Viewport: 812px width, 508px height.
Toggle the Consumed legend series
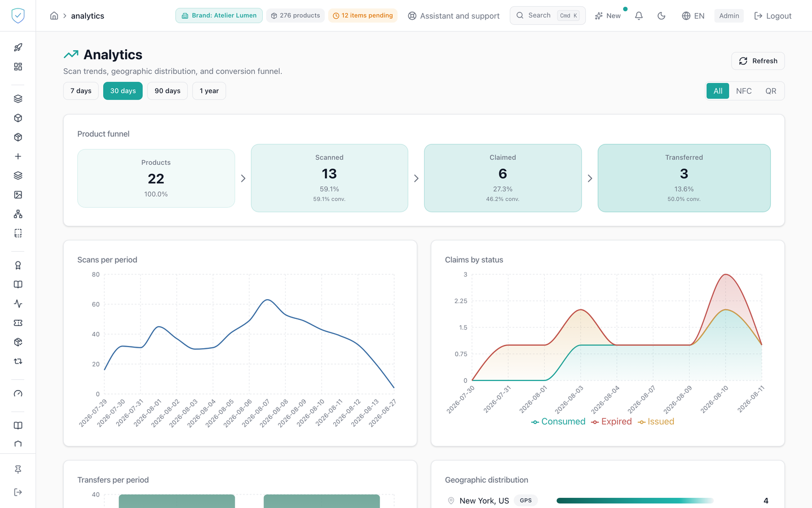tap(558, 422)
